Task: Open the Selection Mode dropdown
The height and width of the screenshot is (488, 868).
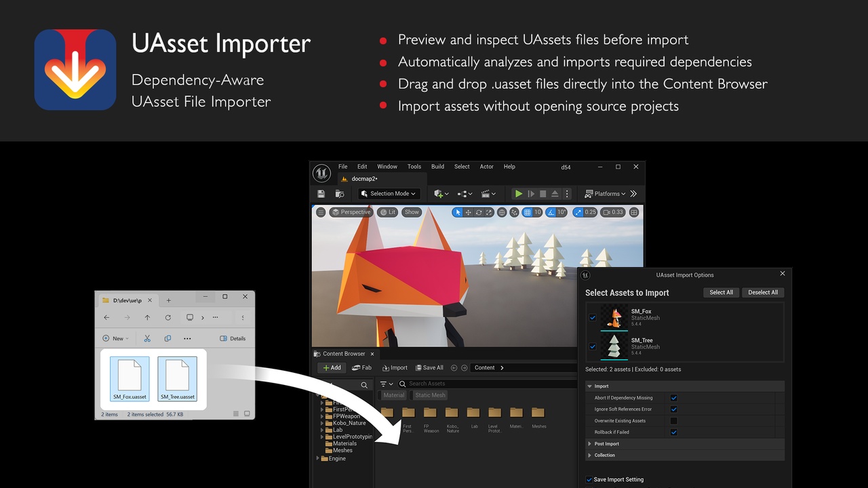Action: tap(389, 194)
